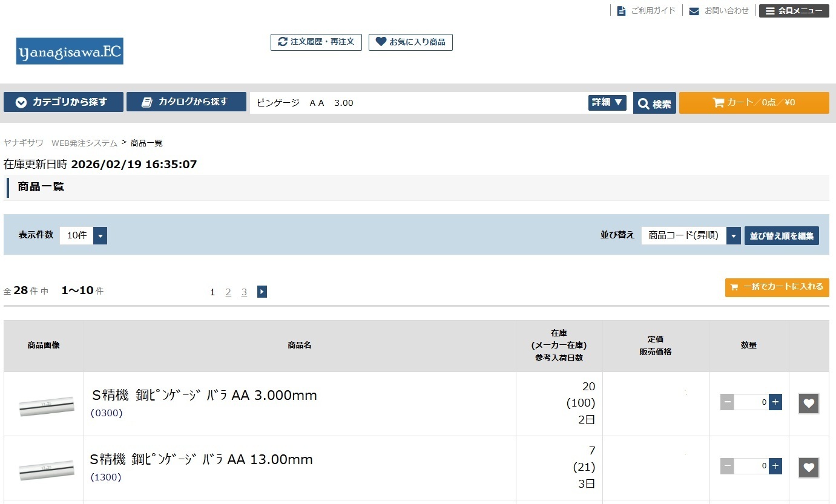Open the 並び替え sort order dropdown
The image size is (836, 504).
691,235
